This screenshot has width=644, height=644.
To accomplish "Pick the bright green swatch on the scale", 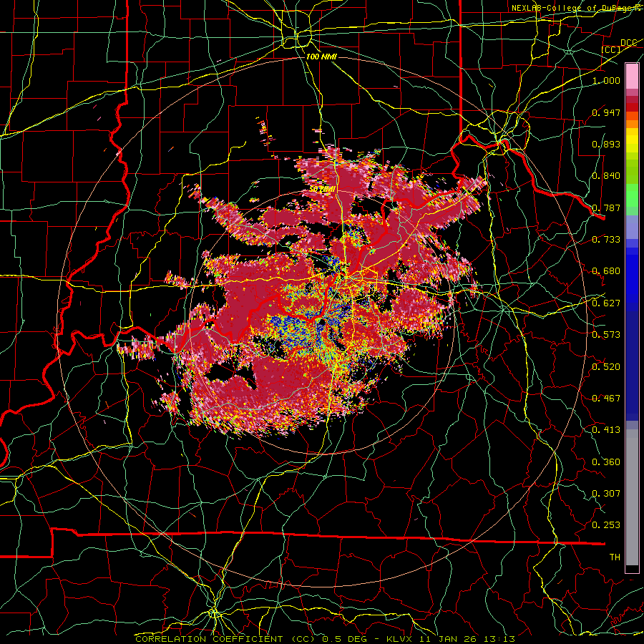I will click(x=632, y=195).
